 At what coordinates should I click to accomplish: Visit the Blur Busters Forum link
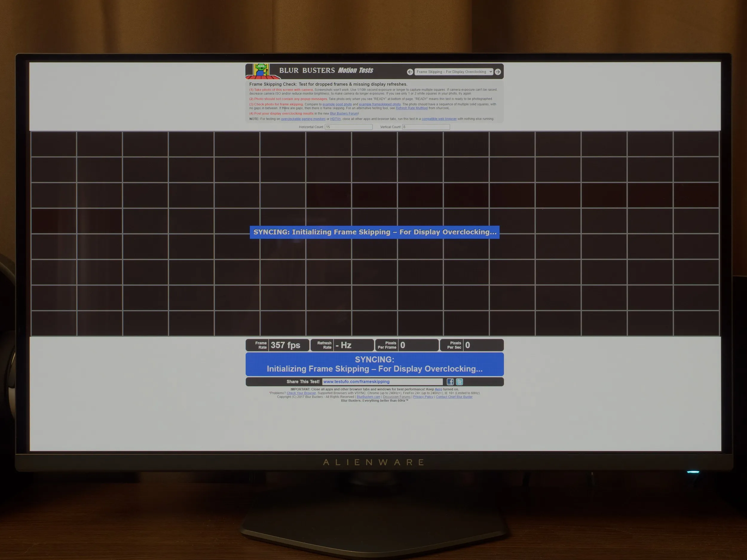(344, 114)
